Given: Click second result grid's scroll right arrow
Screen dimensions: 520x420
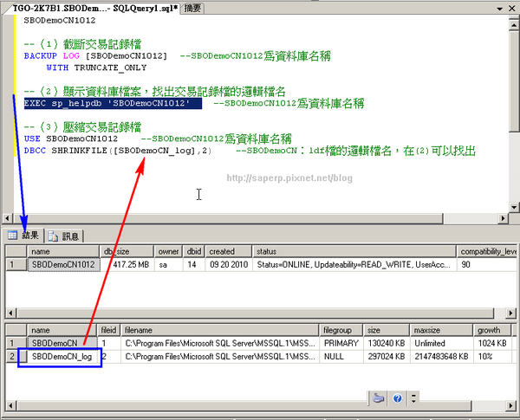Looking at the screenshot, I should tap(511, 405).
